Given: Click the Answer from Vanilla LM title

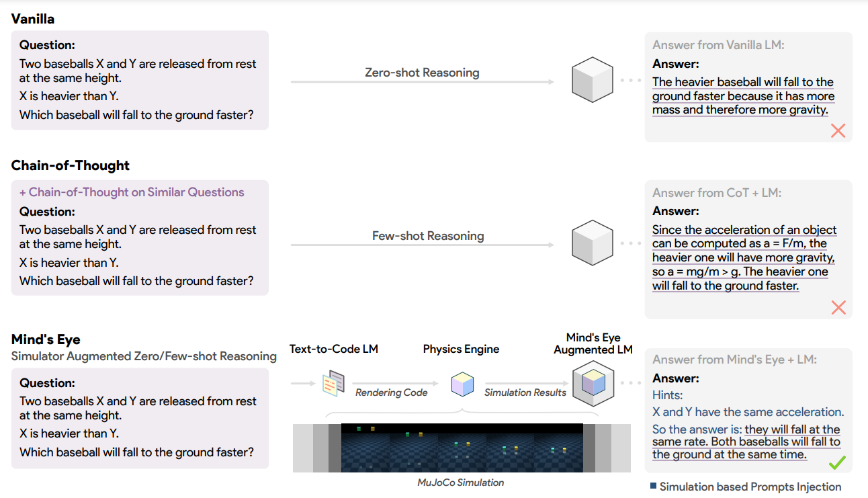Looking at the screenshot, I should 718,45.
